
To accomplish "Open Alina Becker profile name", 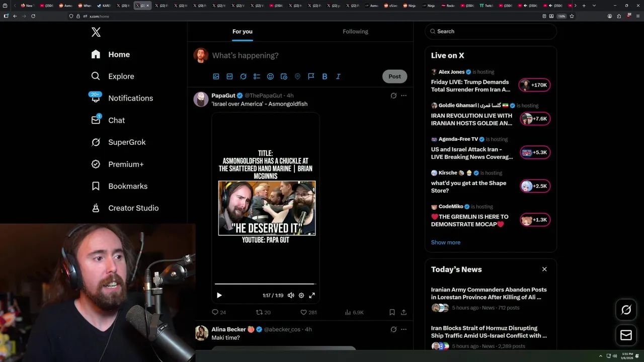I will click(228, 329).
